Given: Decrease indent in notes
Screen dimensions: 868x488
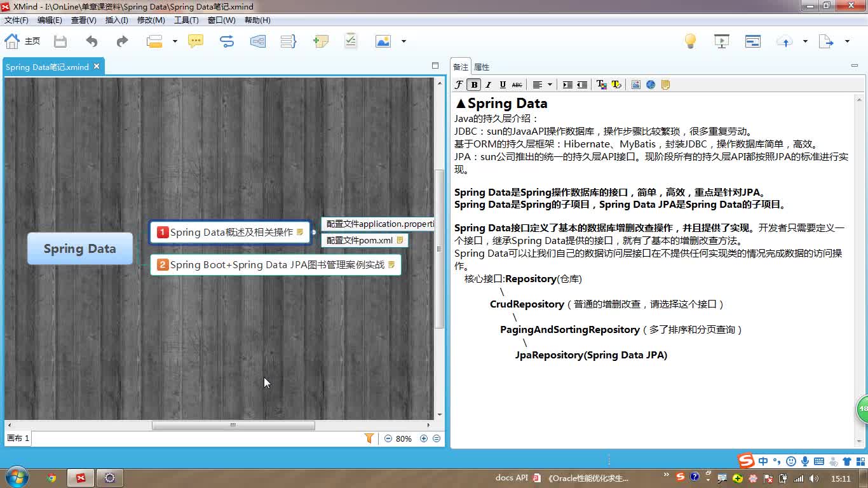Looking at the screenshot, I should click(x=582, y=85).
